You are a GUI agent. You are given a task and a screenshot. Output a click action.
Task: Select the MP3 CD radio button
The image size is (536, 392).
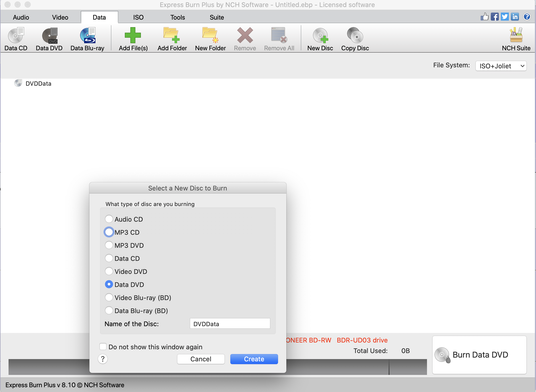[x=109, y=232]
